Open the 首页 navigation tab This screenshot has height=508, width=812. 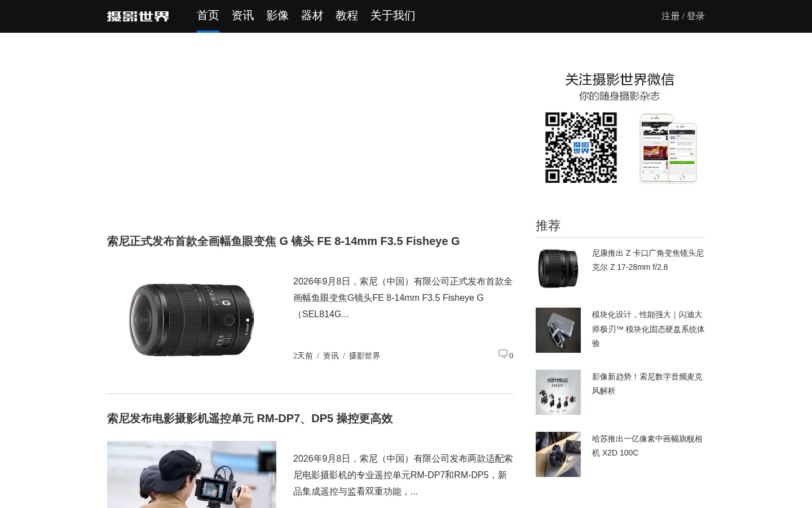[x=208, y=16]
